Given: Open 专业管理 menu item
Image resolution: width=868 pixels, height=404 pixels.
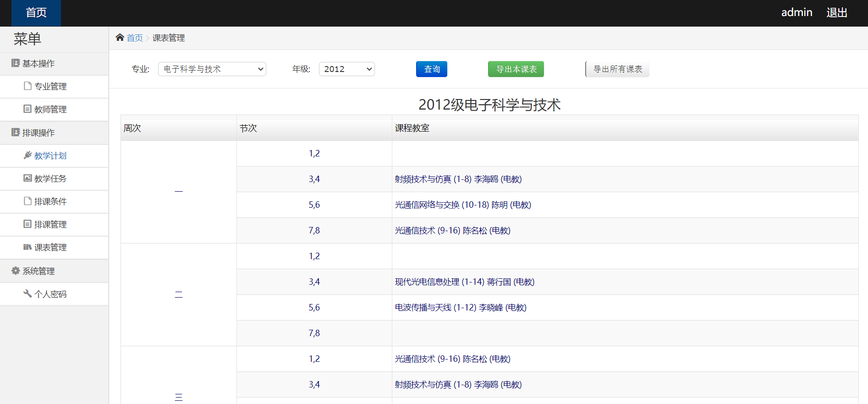Looking at the screenshot, I should pyautogui.click(x=54, y=87).
